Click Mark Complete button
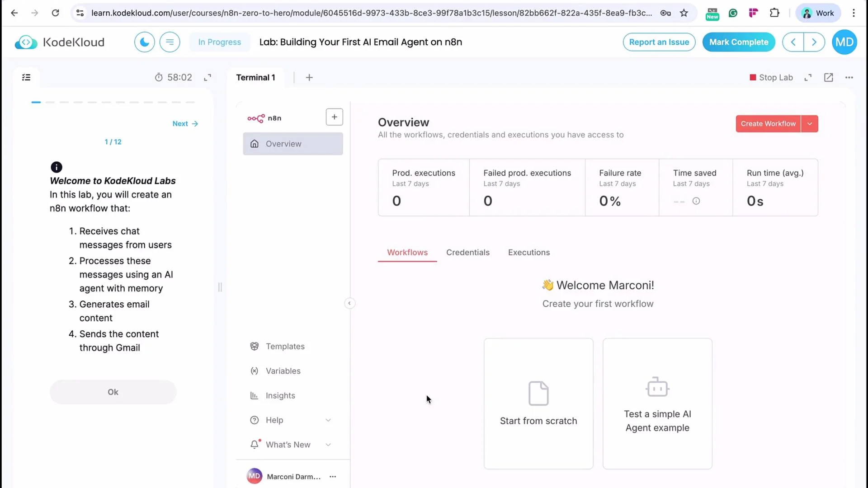Viewport: 868px width, 488px height. (x=739, y=42)
